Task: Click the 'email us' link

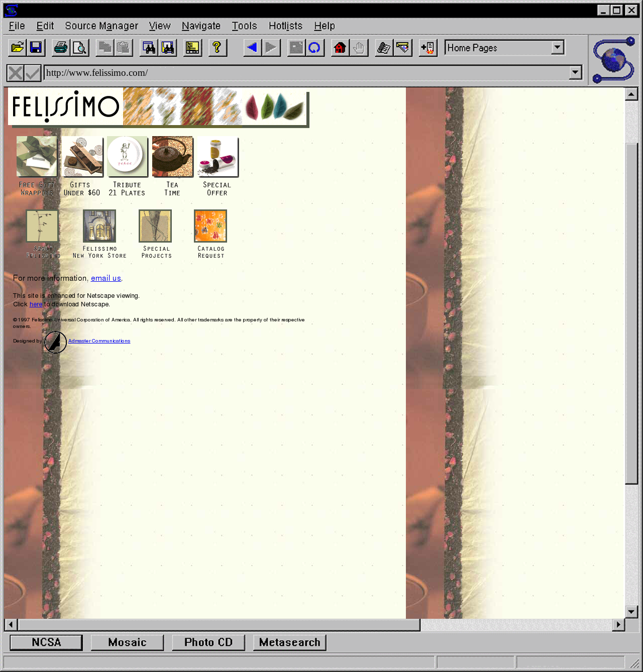Action: (x=105, y=278)
